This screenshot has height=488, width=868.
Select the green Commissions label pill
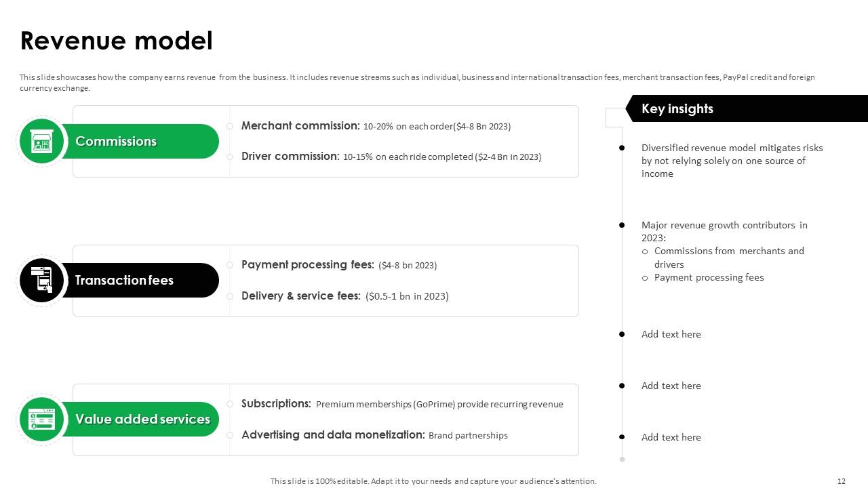tap(139, 142)
